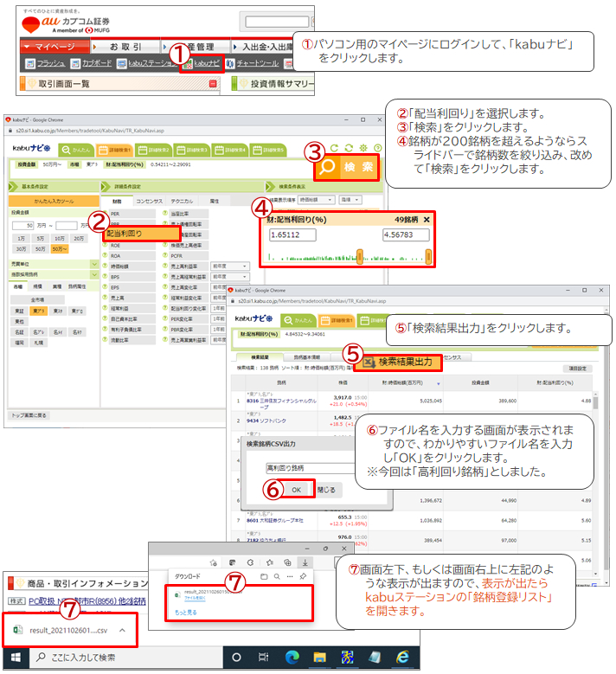Open かんたん search tab in back kabuナビ window
616x674 pixels.
tap(76, 150)
